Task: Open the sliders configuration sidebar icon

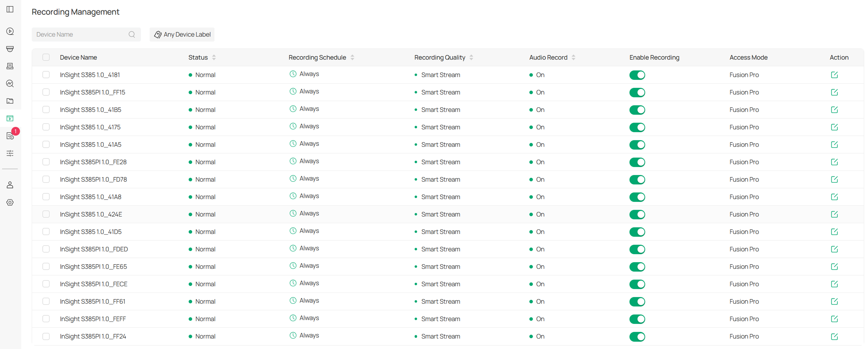Action: (x=10, y=153)
